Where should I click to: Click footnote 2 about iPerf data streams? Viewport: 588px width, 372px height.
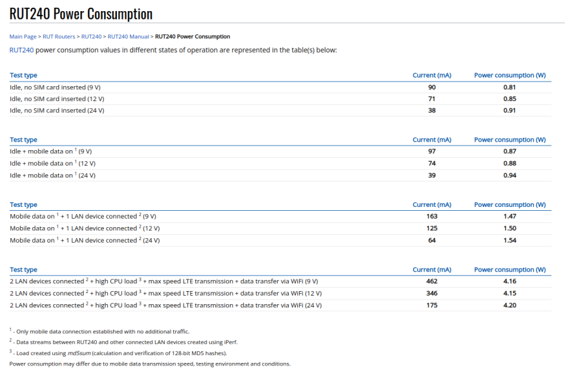click(123, 342)
